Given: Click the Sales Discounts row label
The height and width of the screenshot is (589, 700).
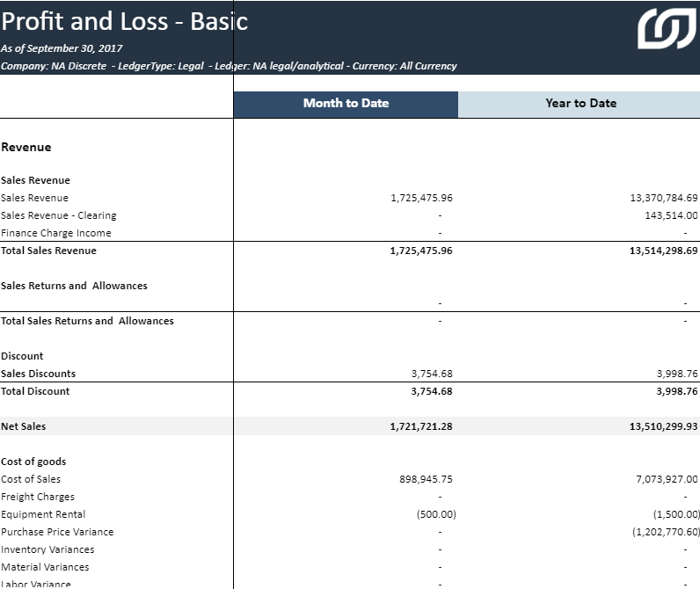Looking at the screenshot, I should pyautogui.click(x=39, y=374).
